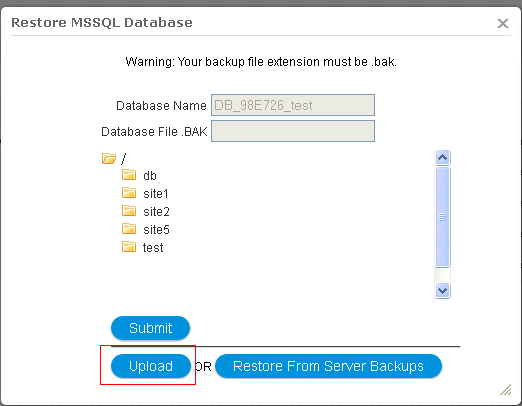The width and height of the screenshot is (522, 406).
Task: Click Restore From Server Backups button
Action: click(x=328, y=366)
